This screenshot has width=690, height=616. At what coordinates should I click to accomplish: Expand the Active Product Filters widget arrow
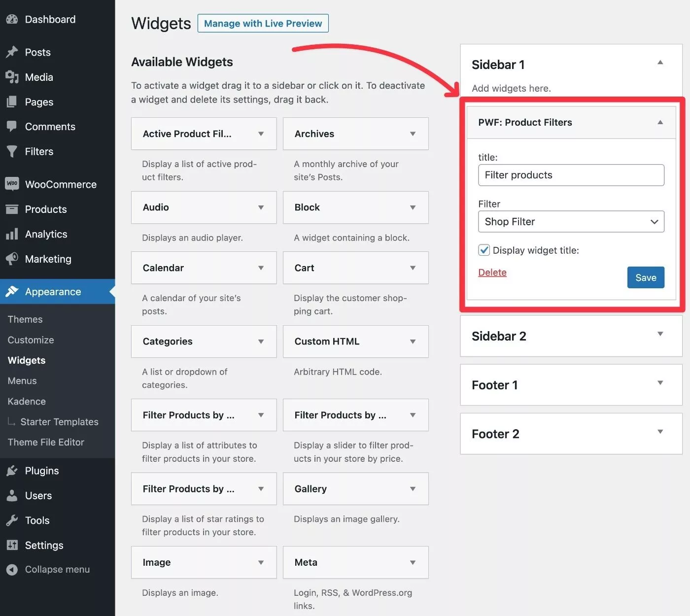tap(261, 134)
